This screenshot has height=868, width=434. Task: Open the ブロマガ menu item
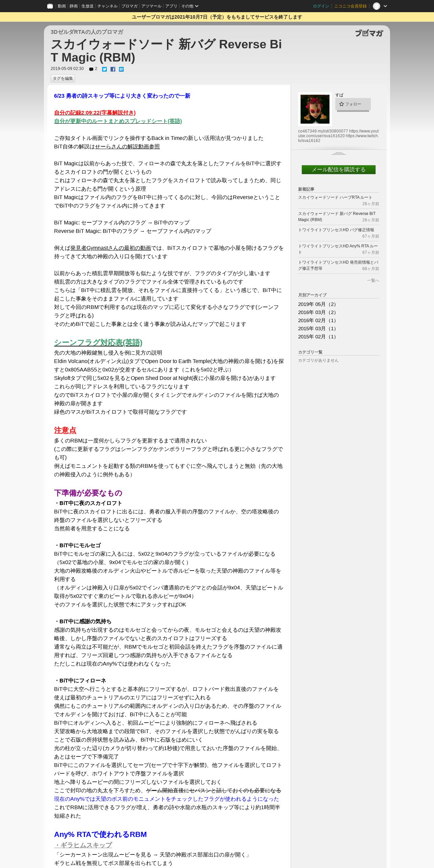129,6
